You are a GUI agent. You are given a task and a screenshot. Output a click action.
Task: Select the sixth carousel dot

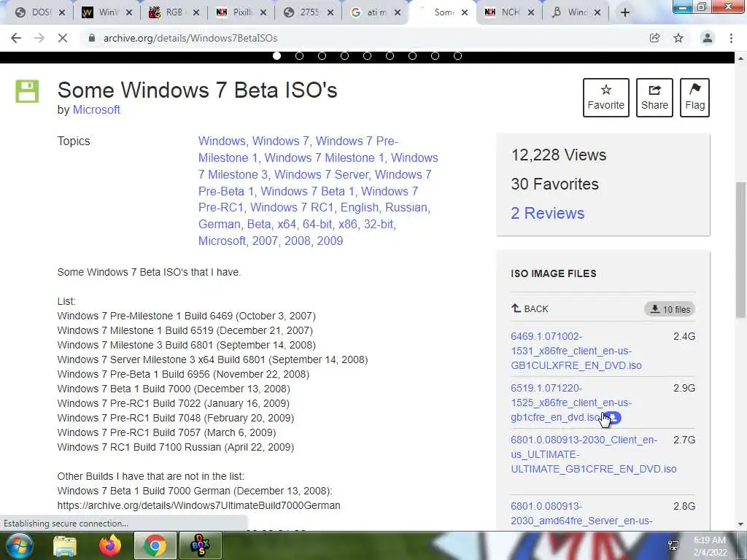[x=390, y=55]
